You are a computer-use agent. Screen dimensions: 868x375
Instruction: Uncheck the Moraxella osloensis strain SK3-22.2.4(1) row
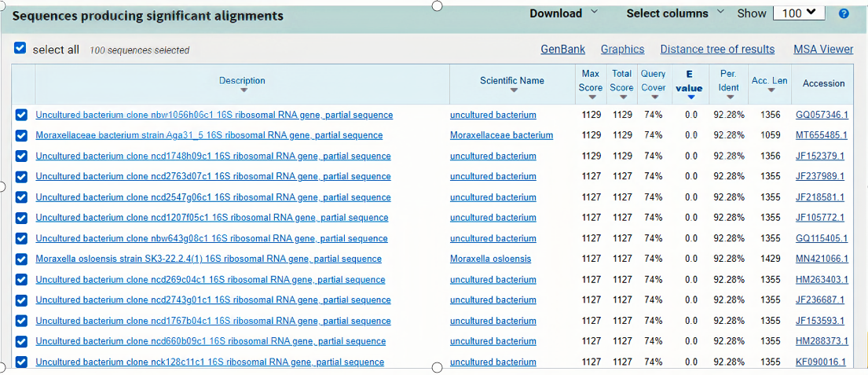click(22, 259)
